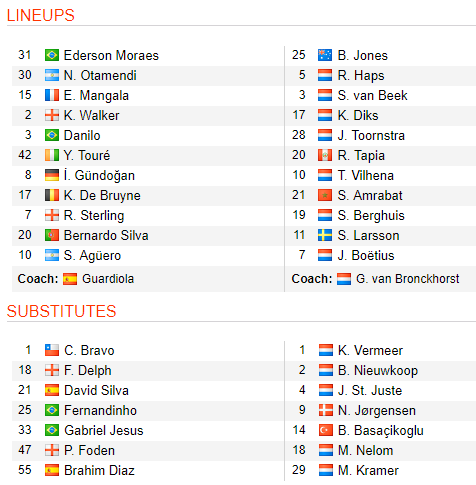Click Ivory Coast flag beside Y. Touré
Image resolution: width=476 pixels, height=485 pixels.
click(52, 155)
